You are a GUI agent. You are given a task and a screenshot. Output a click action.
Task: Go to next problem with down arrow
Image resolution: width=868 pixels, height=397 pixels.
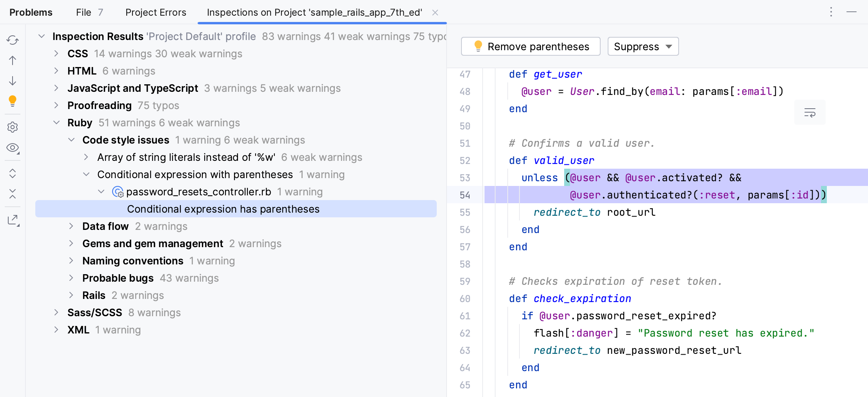pos(13,81)
